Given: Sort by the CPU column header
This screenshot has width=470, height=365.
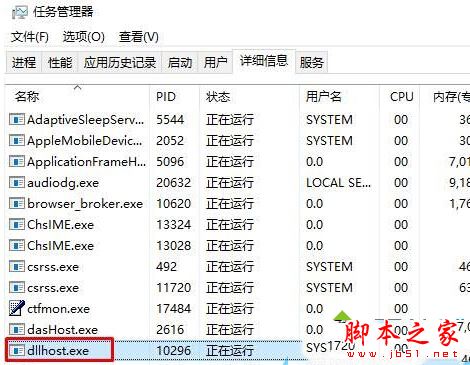Looking at the screenshot, I should pos(399,96).
